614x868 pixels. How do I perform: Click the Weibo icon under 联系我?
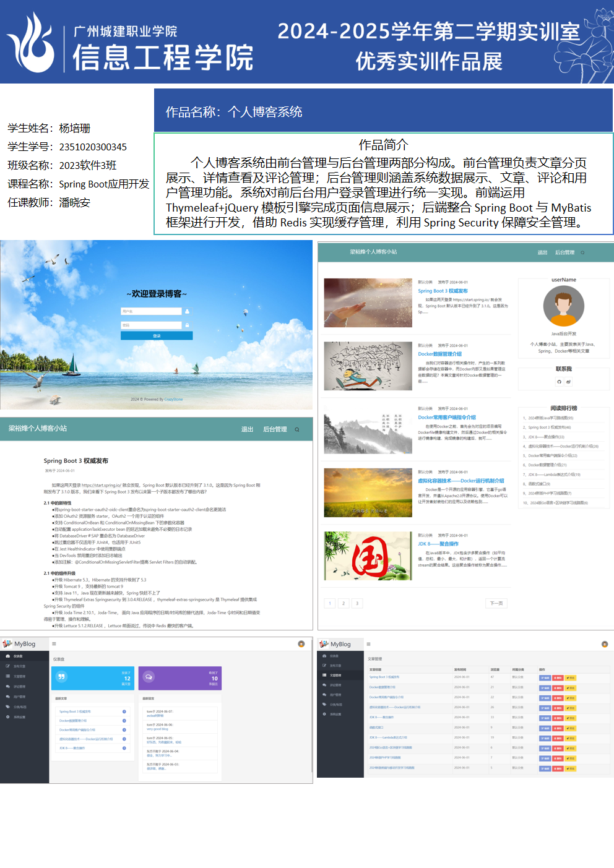click(568, 382)
